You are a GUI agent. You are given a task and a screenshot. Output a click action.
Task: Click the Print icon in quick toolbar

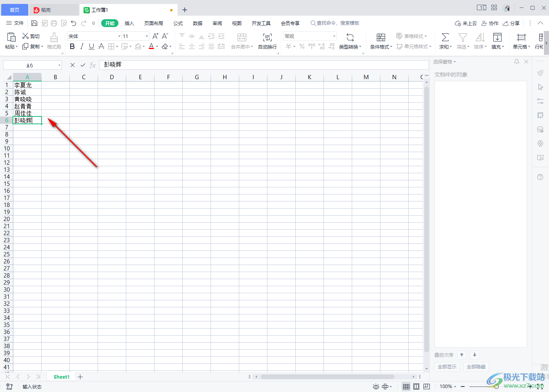[x=54, y=23]
